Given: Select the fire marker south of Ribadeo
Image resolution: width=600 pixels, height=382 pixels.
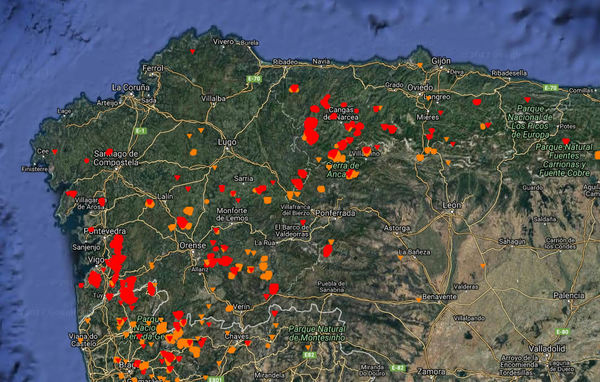Looking at the screenshot, I should pos(294,89).
